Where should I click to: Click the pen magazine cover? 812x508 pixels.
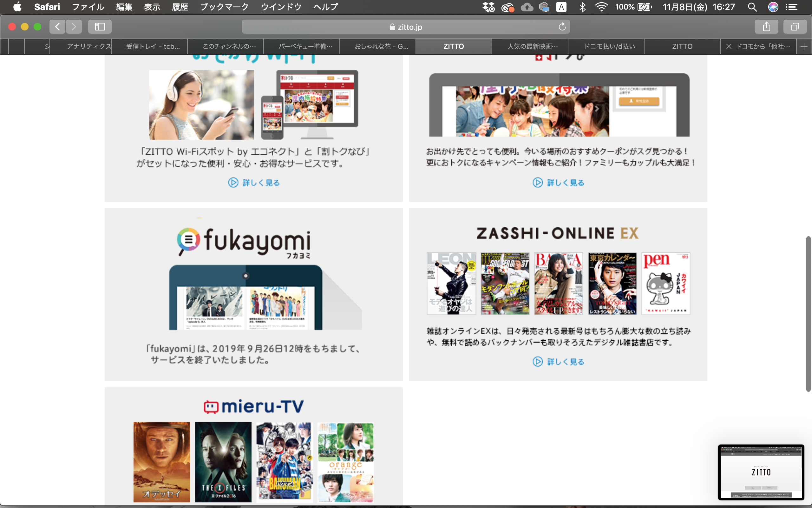click(666, 284)
